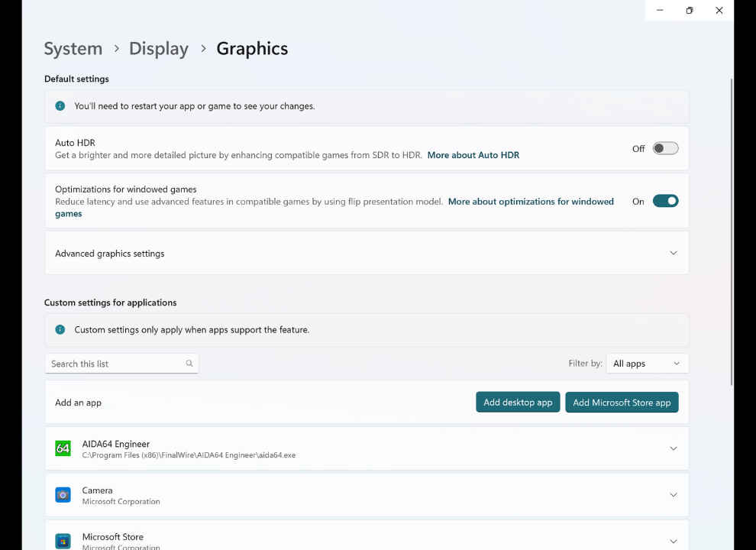756x550 pixels.
Task: Expand Advanced graphics settings
Action: [673, 253]
